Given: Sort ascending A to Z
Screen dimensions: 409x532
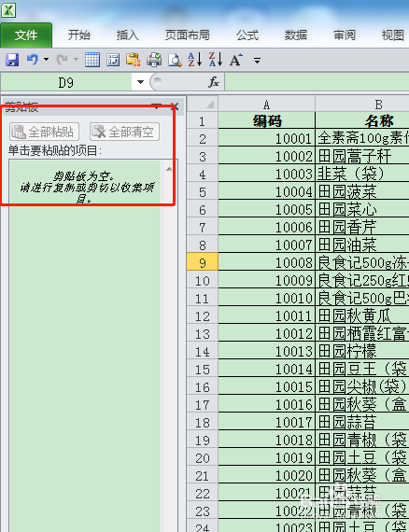Looking at the screenshot, I should [195, 60].
